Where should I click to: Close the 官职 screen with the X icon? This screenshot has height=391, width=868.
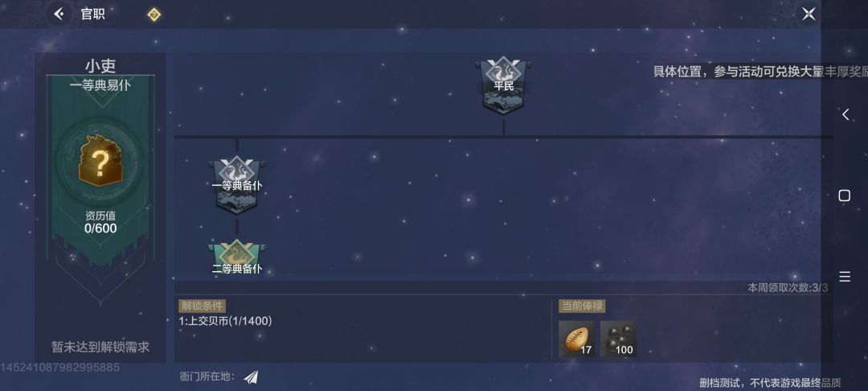(x=809, y=14)
